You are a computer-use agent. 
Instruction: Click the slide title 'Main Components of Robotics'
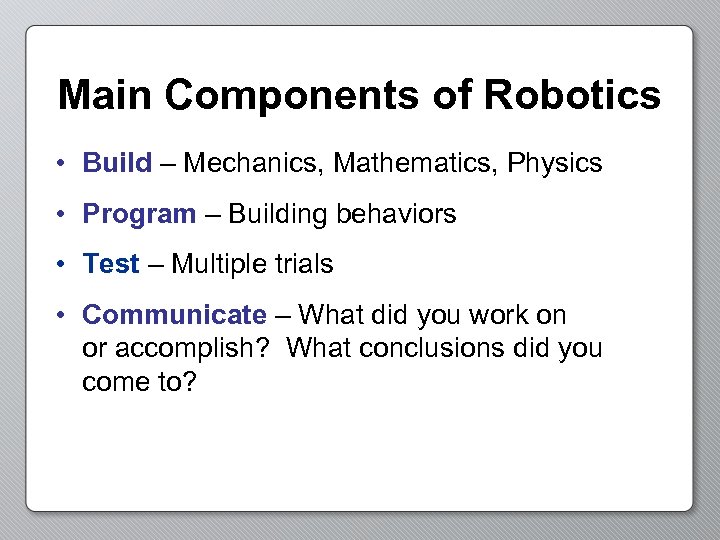(x=359, y=96)
